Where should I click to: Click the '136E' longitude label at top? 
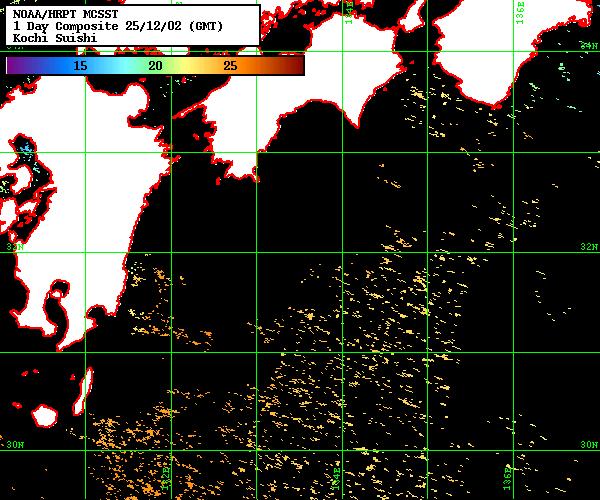(522, 17)
